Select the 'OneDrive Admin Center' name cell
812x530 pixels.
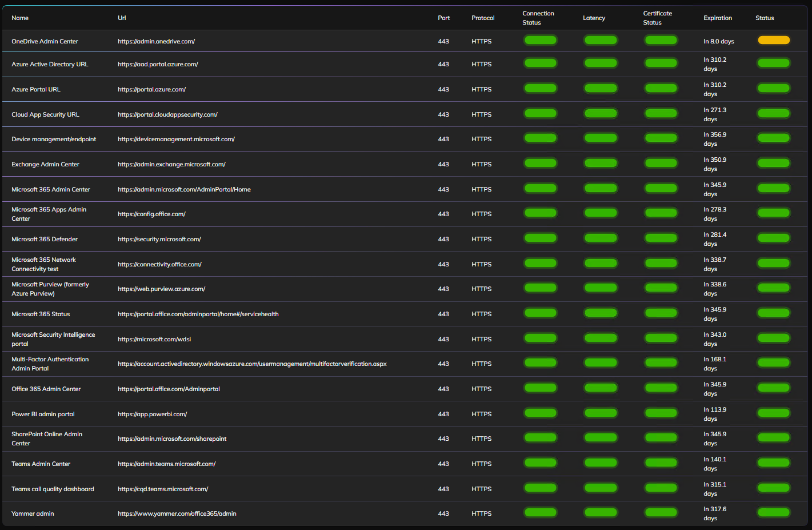(45, 41)
